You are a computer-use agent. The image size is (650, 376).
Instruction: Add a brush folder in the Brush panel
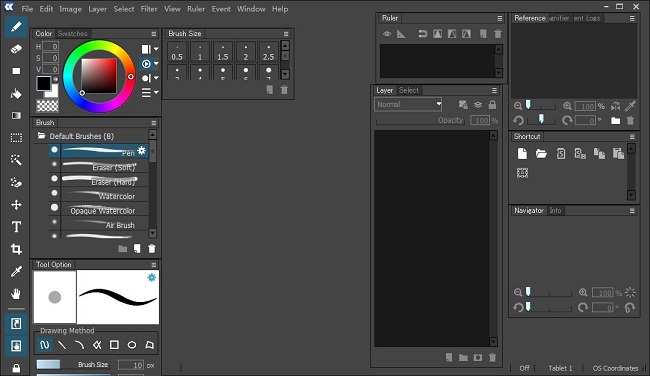point(123,248)
